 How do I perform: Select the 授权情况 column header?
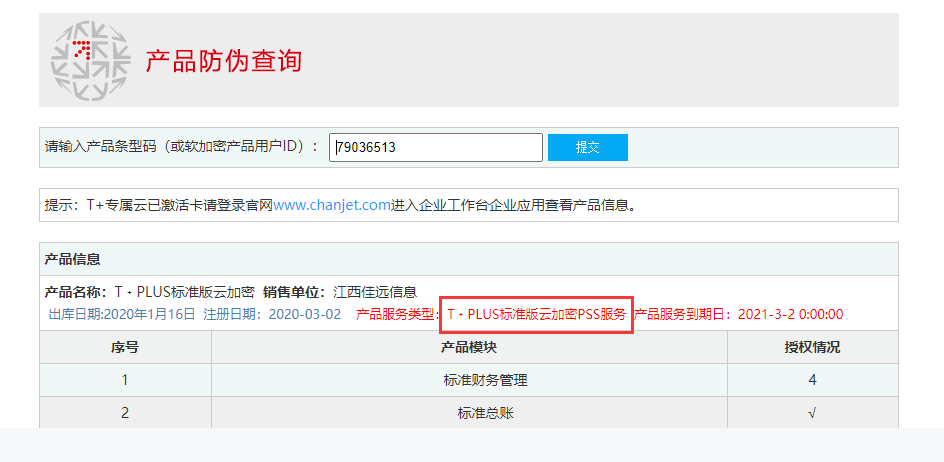click(812, 348)
